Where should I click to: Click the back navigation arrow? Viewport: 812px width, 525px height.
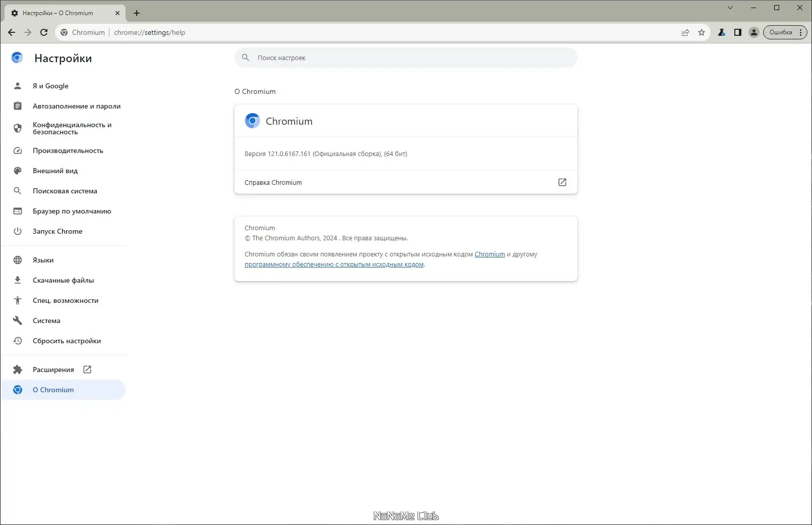[x=11, y=32]
